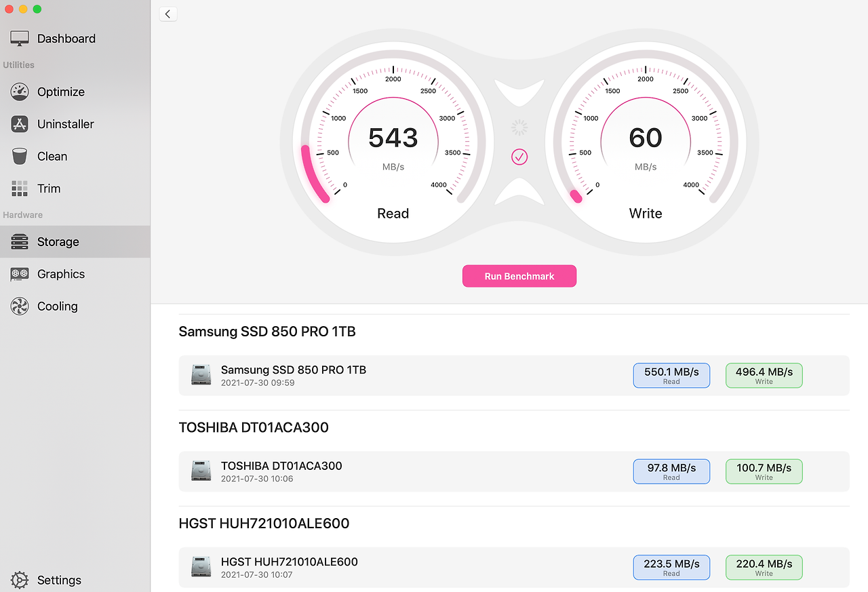The image size is (868, 592).
Task: Click the loading spinner between gauges
Action: click(519, 127)
